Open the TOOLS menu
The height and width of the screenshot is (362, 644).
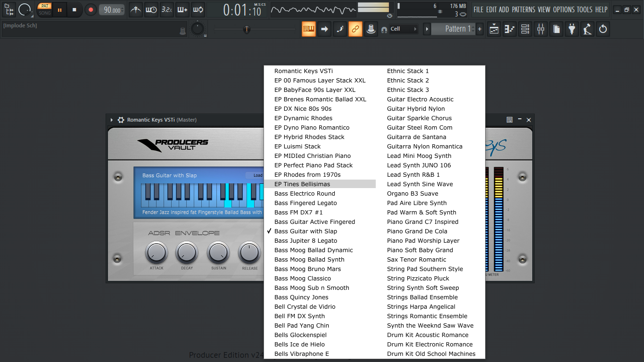585,9
